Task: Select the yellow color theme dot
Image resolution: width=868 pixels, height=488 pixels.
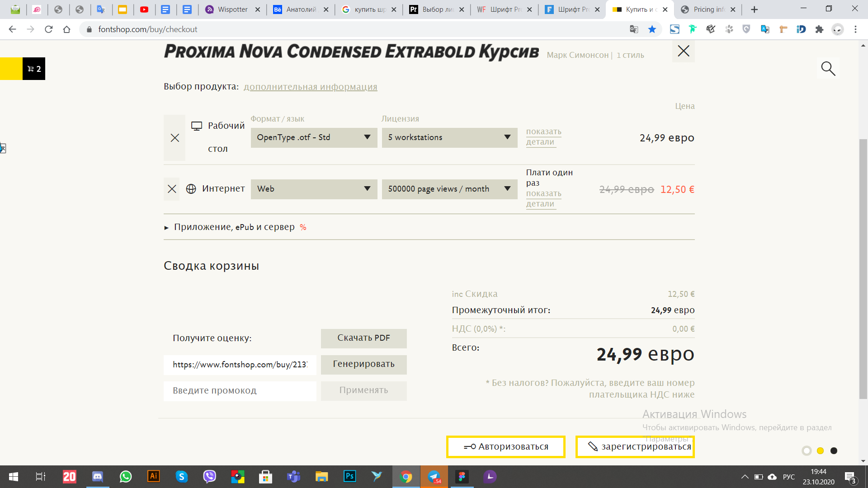Action: pyautogui.click(x=820, y=450)
